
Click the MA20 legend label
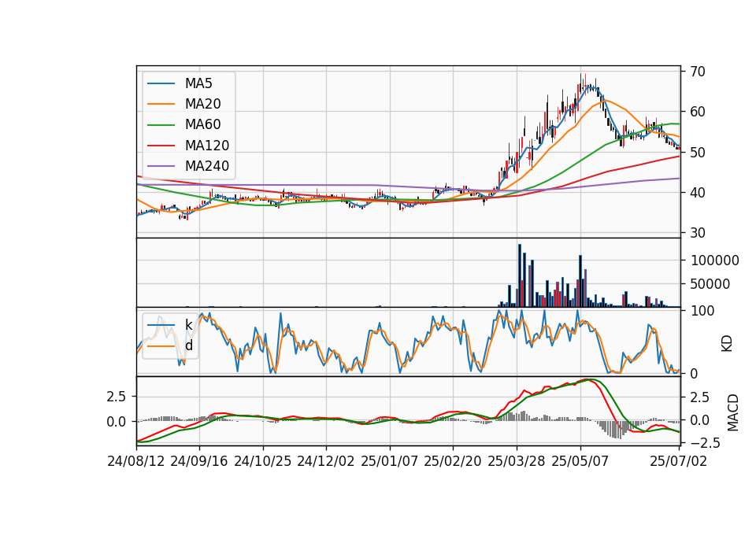click(x=203, y=104)
